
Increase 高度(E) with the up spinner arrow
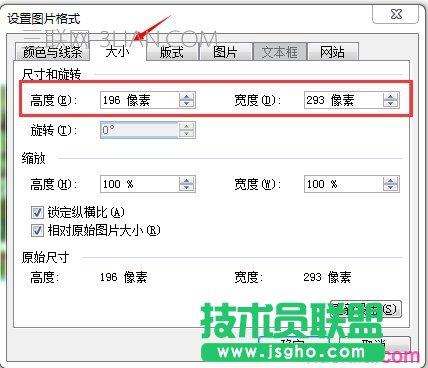point(187,96)
